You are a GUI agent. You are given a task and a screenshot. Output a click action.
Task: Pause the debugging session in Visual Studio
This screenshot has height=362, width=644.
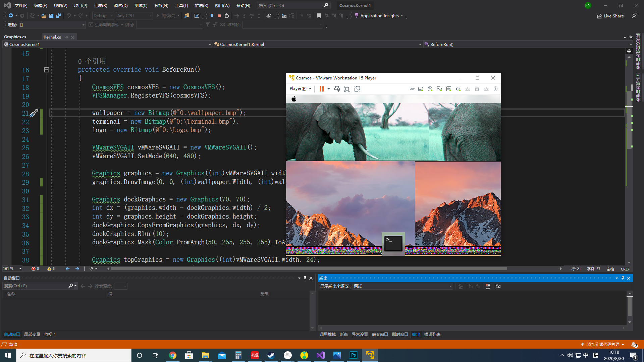point(212,15)
